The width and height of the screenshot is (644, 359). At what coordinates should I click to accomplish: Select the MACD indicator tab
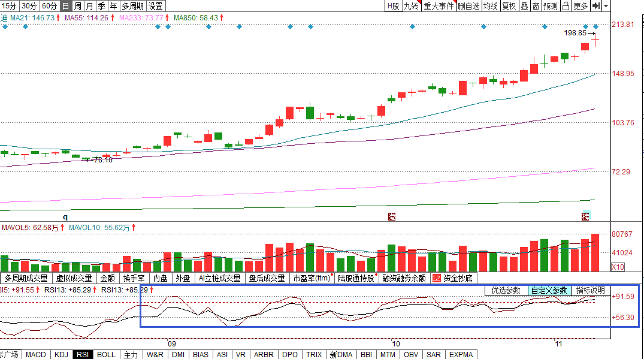tap(36, 355)
